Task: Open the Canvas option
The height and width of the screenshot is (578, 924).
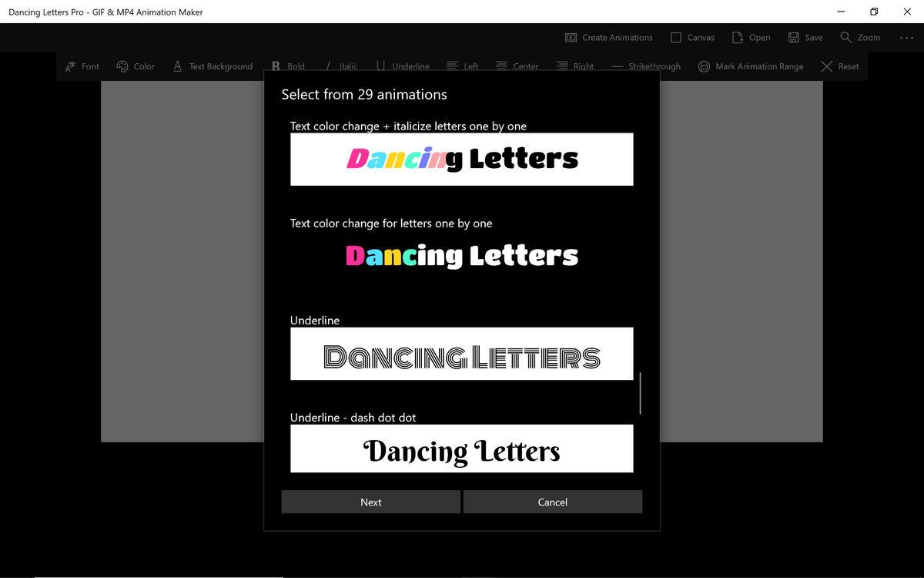Action: click(x=692, y=37)
